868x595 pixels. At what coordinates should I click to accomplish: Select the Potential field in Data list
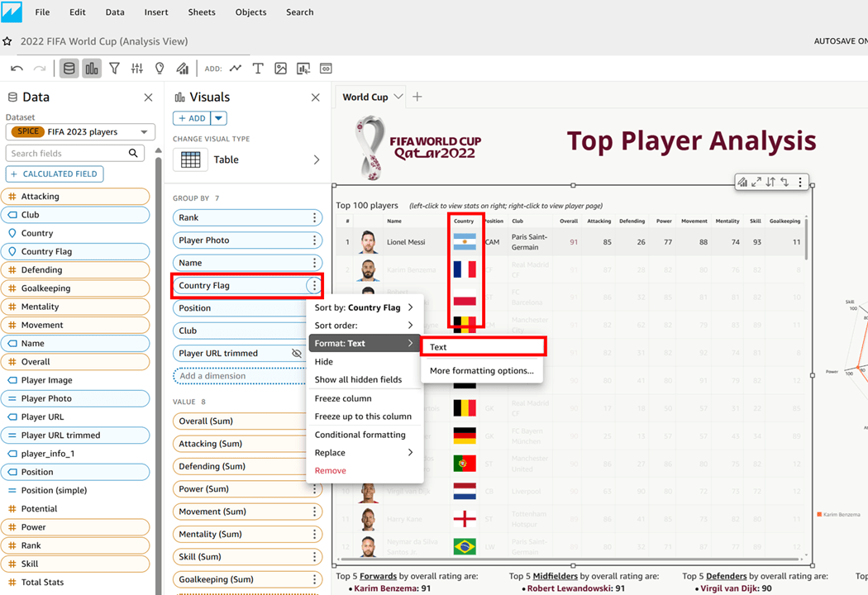pos(75,509)
